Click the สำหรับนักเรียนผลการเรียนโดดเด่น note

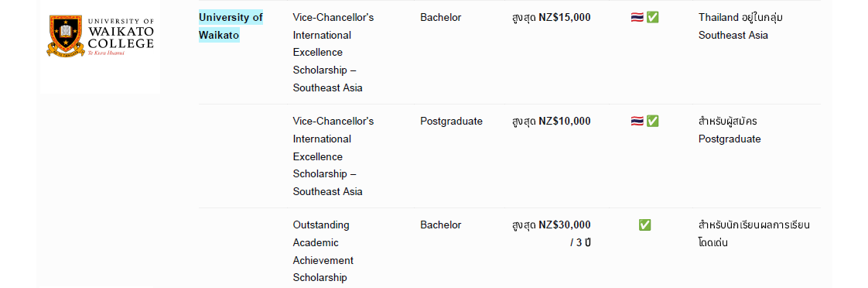[x=754, y=234]
